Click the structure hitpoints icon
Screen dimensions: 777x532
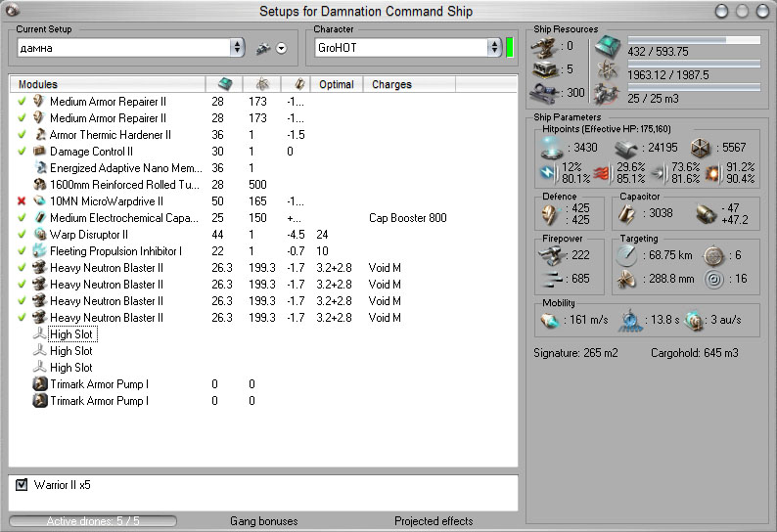click(701, 148)
